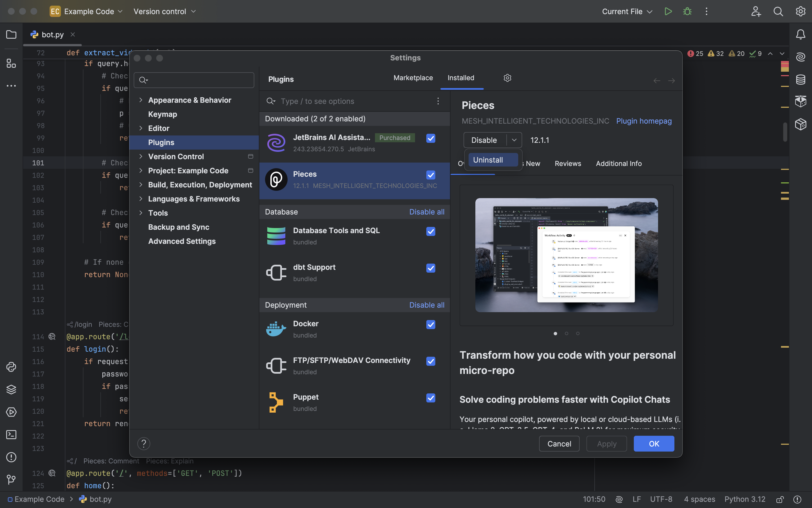
Task: Click the settings search input field
Action: click(x=194, y=80)
